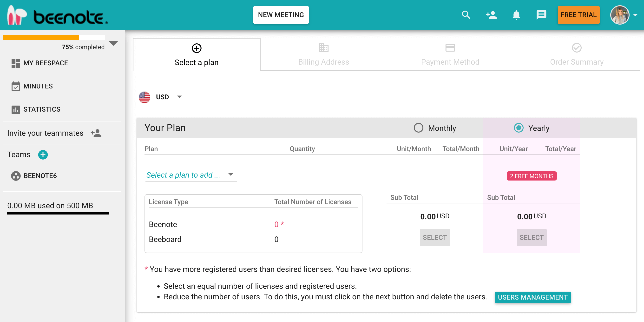Open the 'Select a plan to add' dropdown

pyautogui.click(x=191, y=175)
